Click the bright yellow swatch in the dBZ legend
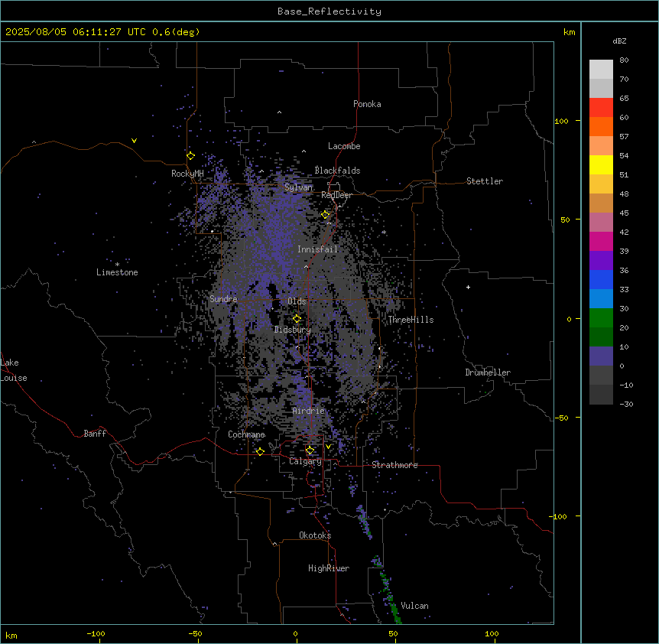The height and width of the screenshot is (644, 659). (x=601, y=164)
